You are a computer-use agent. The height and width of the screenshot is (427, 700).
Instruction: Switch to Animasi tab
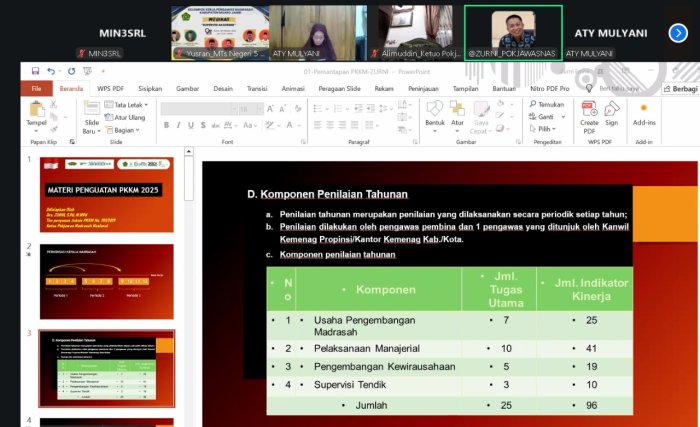pyautogui.click(x=293, y=88)
